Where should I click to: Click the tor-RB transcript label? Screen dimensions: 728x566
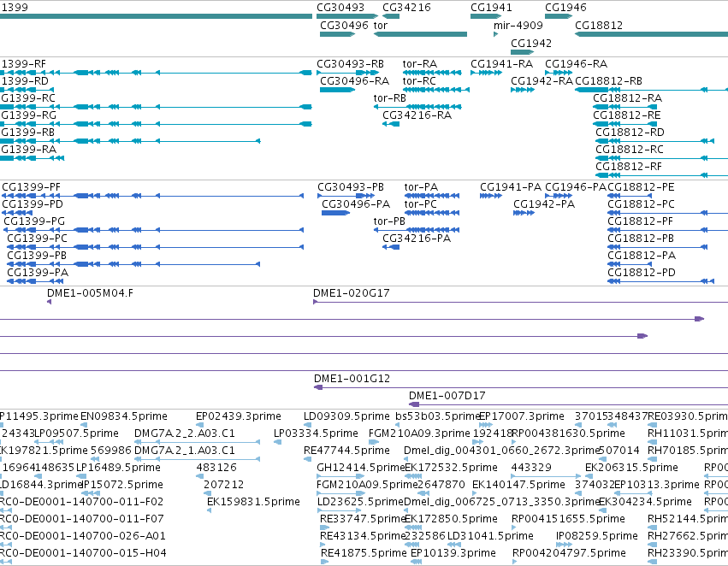coord(389,97)
